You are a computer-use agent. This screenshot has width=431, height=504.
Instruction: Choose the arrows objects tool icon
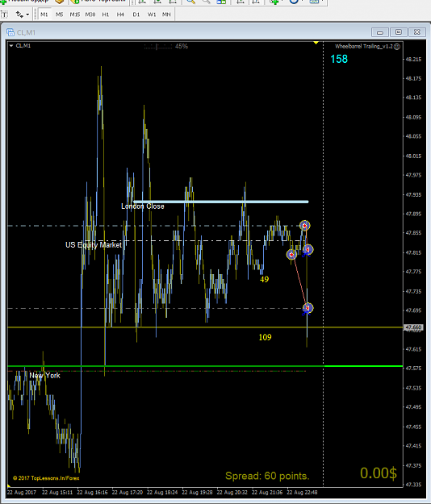coord(19,15)
